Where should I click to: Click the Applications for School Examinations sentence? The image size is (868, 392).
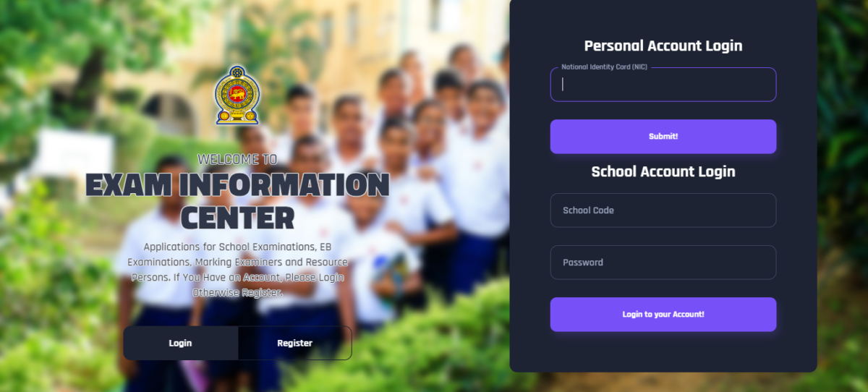coord(237,247)
